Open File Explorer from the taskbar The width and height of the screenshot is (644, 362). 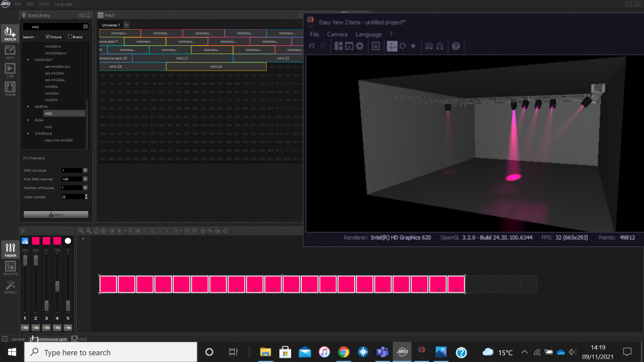(265, 352)
